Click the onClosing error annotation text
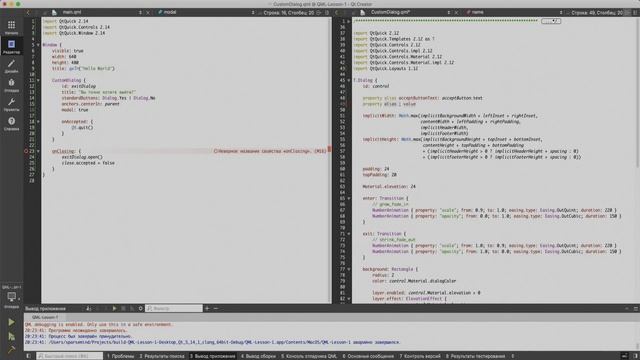This screenshot has height=360, width=640. [x=270, y=151]
